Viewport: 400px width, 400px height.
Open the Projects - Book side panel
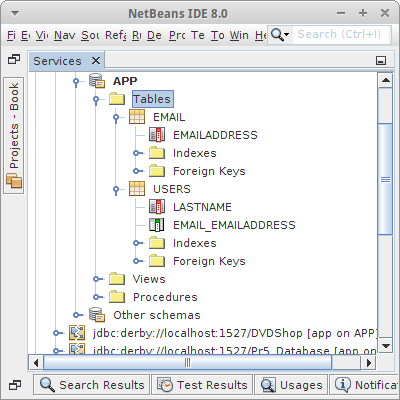(x=14, y=136)
